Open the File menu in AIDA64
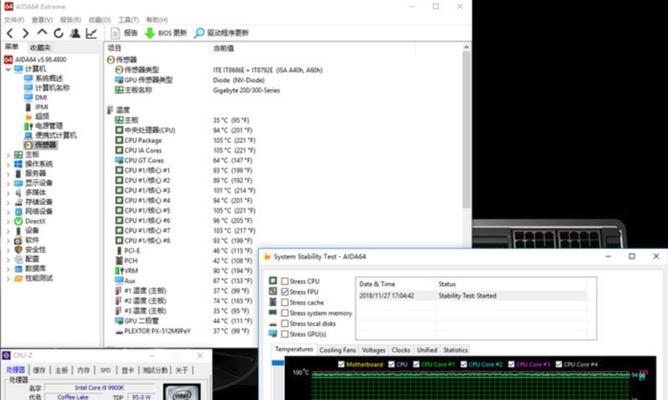 (14, 20)
